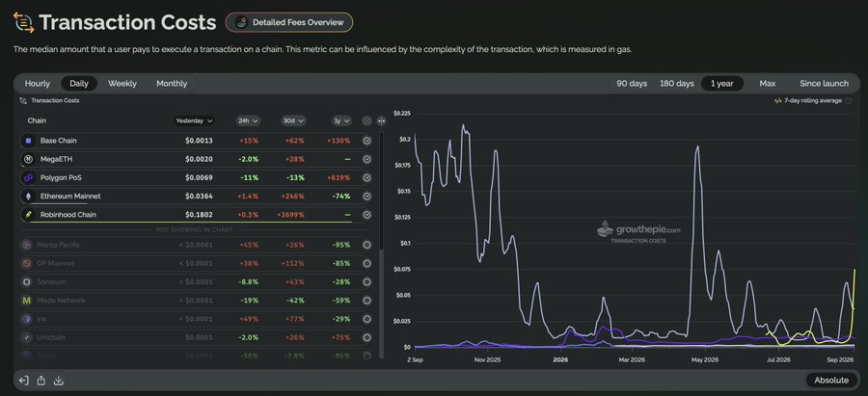The image size is (868, 396).
Task: Open Detailed Fees Overview
Action: (x=289, y=23)
